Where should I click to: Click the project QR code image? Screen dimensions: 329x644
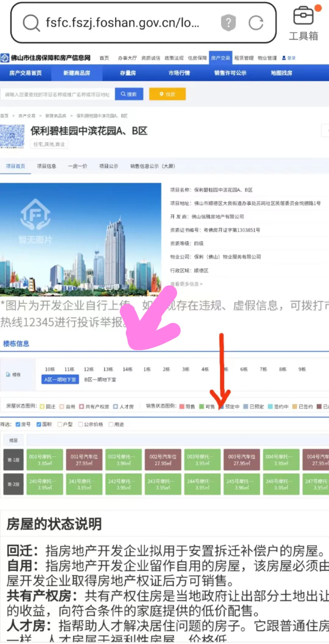click(x=12, y=136)
